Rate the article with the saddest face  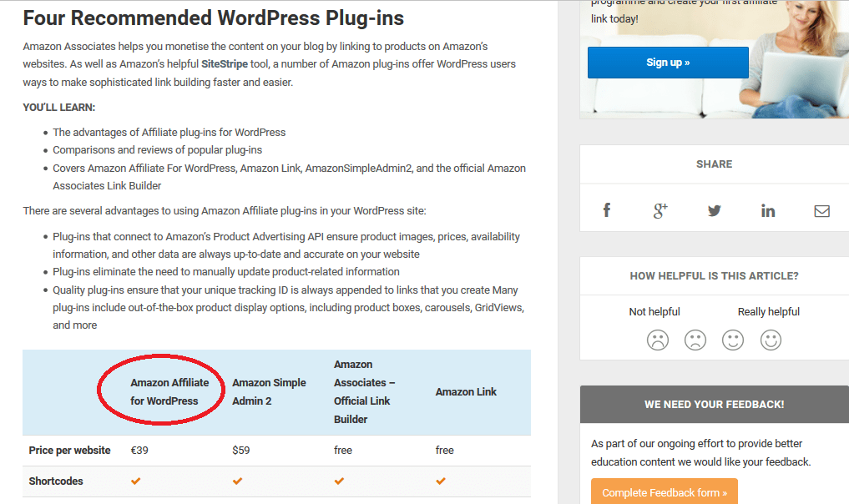[657, 340]
